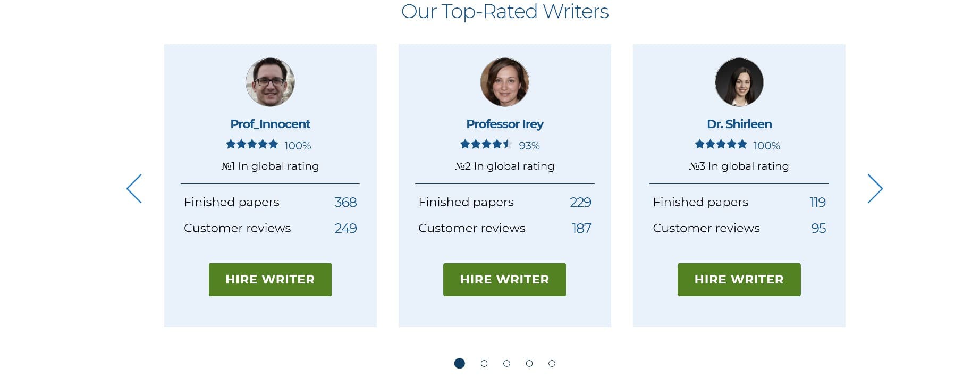This screenshot has width=980, height=385.
Task: Hire writer Professor Irey
Action: click(504, 280)
